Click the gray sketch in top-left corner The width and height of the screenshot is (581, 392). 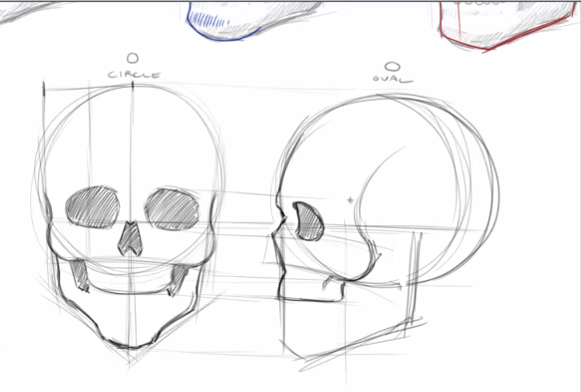coord(27,11)
